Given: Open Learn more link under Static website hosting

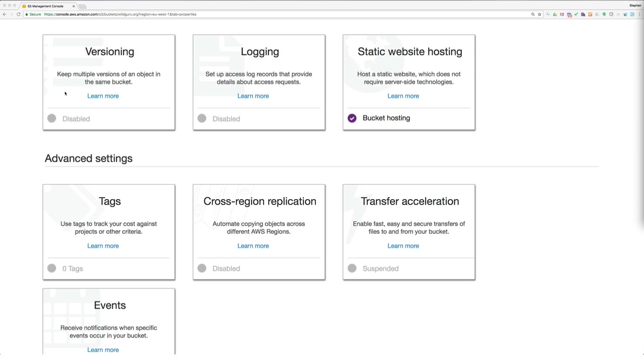Looking at the screenshot, I should [x=403, y=96].
